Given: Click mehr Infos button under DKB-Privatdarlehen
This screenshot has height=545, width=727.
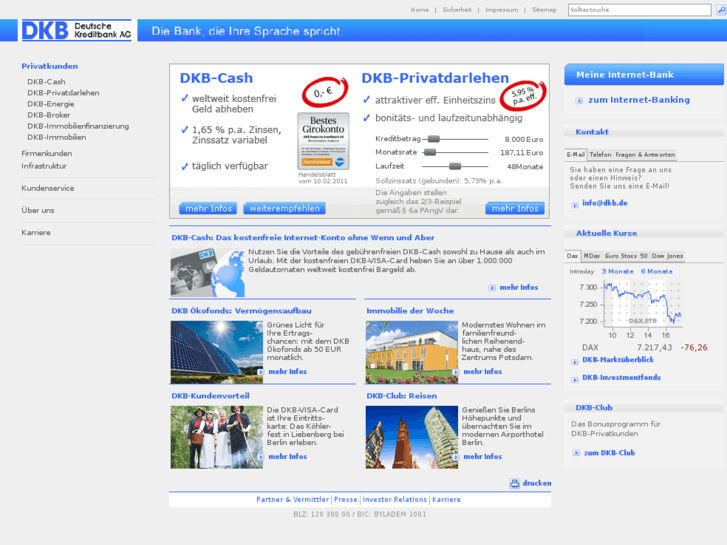Looking at the screenshot, I should 515,209.
